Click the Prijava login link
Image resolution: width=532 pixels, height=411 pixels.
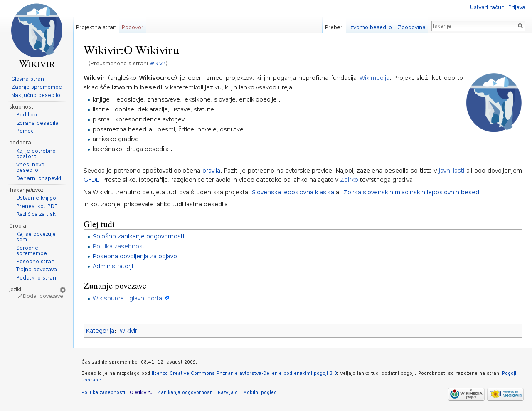[x=516, y=7]
